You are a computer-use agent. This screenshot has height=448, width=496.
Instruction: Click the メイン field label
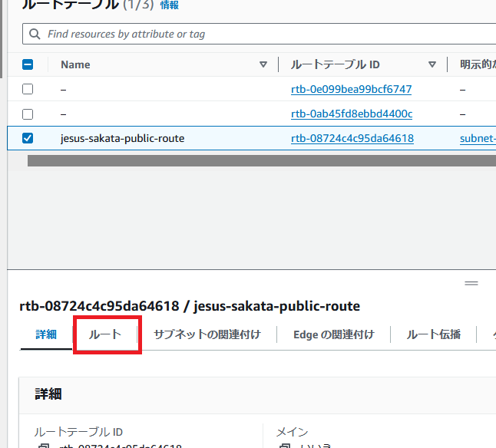tap(293, 432)
